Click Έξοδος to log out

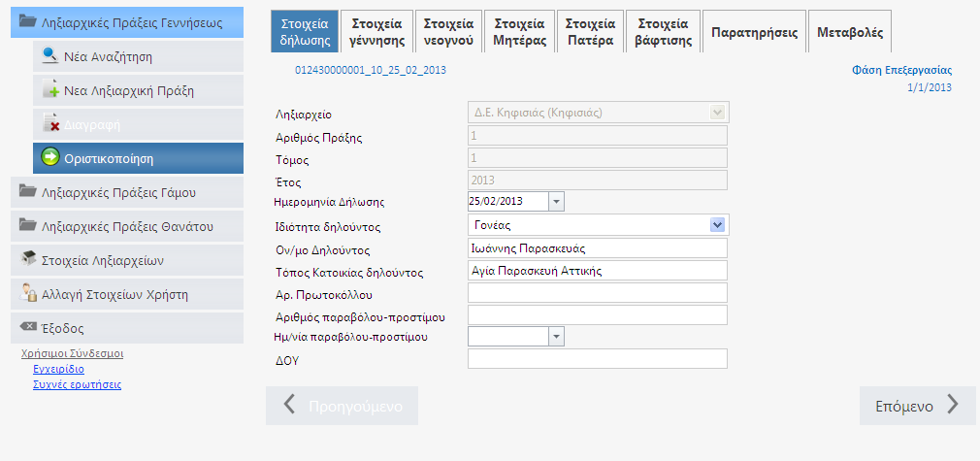[127, 327]
